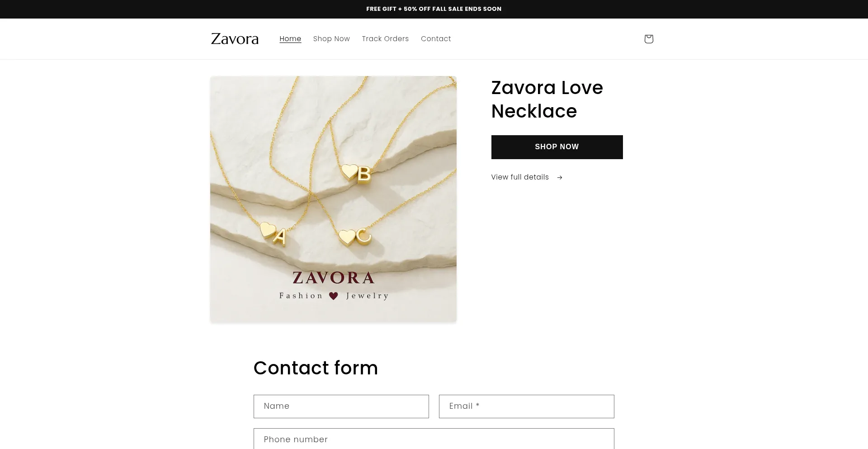Open the Shop Now navigation link
Screen dimensions: 868x449
(331, 39)
